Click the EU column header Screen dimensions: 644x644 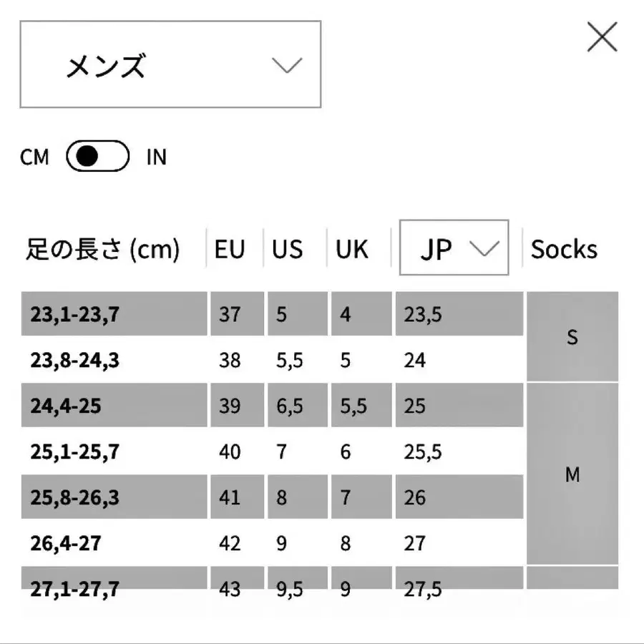(x=230, y=249)
